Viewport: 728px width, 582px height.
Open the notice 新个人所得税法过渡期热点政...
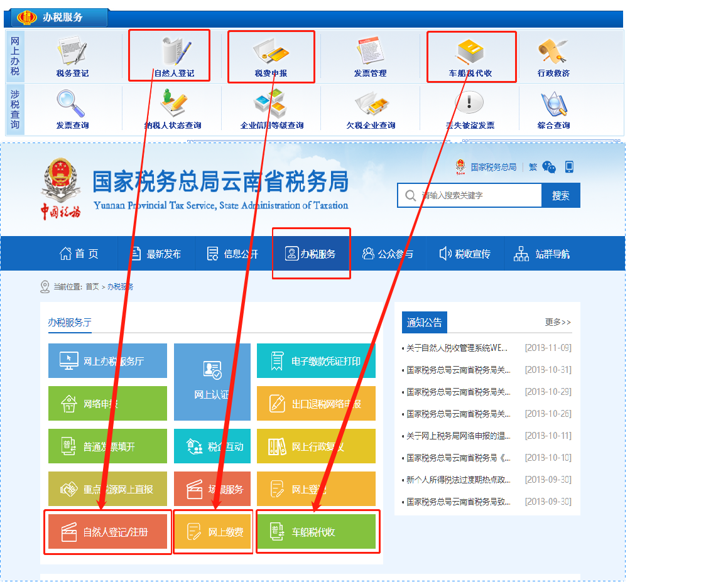(x=459, y=480)
